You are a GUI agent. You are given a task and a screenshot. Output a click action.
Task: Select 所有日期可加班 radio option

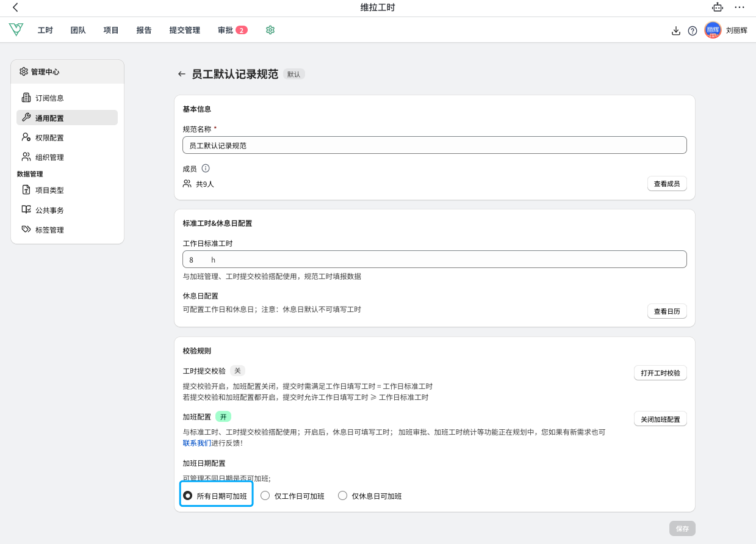click(189, 496)
